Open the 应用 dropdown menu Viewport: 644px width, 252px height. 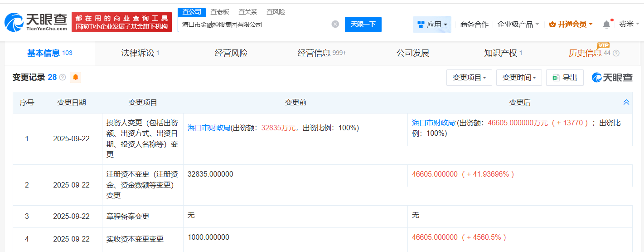(432, 25)
